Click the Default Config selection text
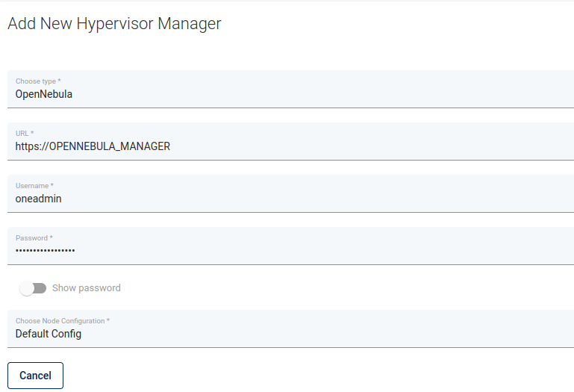574x392 pixels. pyautogui.click(x=49, y=334)
